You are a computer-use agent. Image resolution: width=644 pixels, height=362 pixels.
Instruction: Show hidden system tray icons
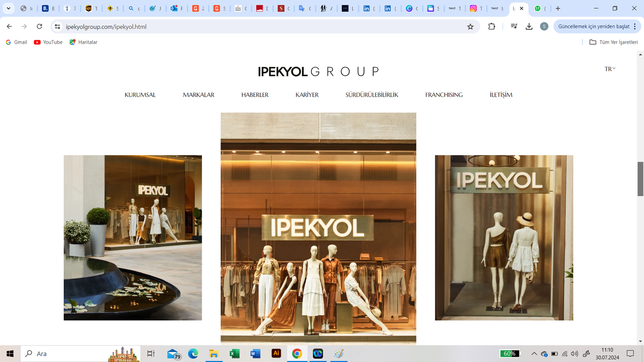(x=534, y=354)
